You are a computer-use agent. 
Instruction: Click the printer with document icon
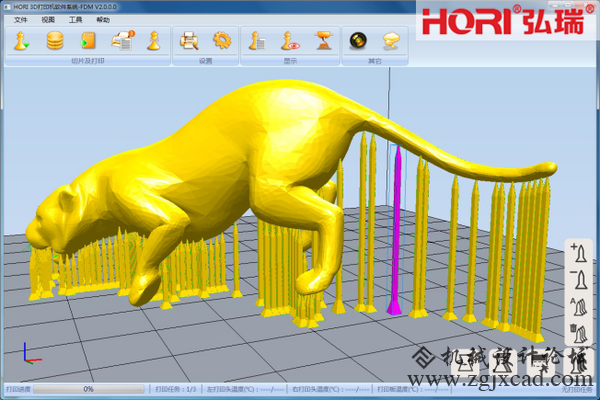(x=123, y=41)
